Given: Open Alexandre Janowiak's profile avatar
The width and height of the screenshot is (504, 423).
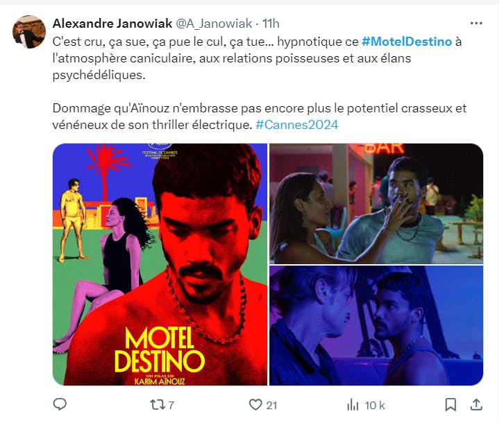Looking at the screenshot, I should (x=29, y=32).
